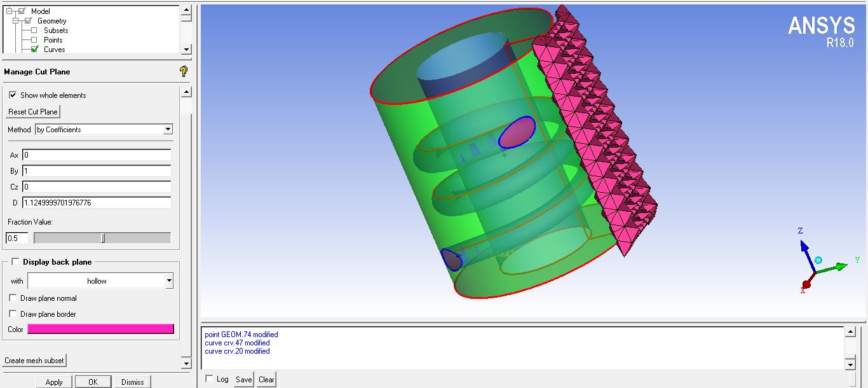This screenshot has width=868, height=388.
Task: Click the Create mesh subset button
Action: 34,360
